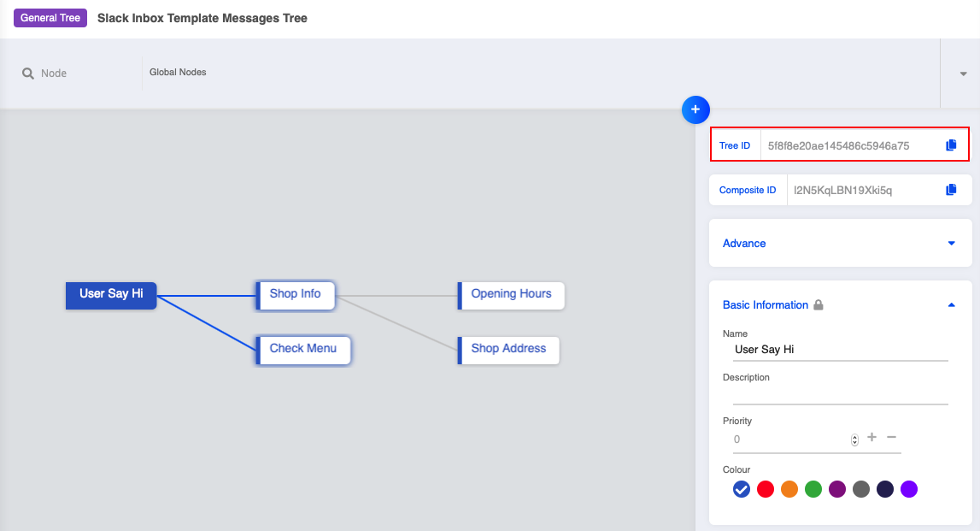Select the grey colour swatch
This screenshot has height=531, width=980.
point(861,489)
